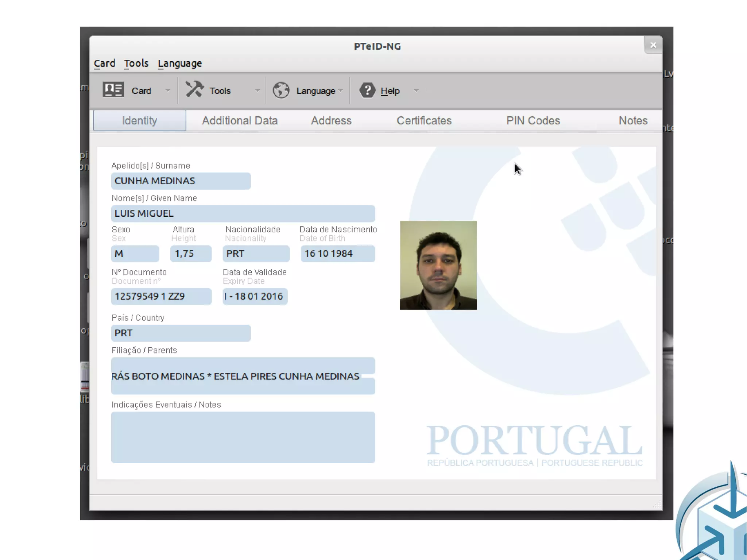Switch to the Address tab
747x560 pixels.
tap(331, 121)
